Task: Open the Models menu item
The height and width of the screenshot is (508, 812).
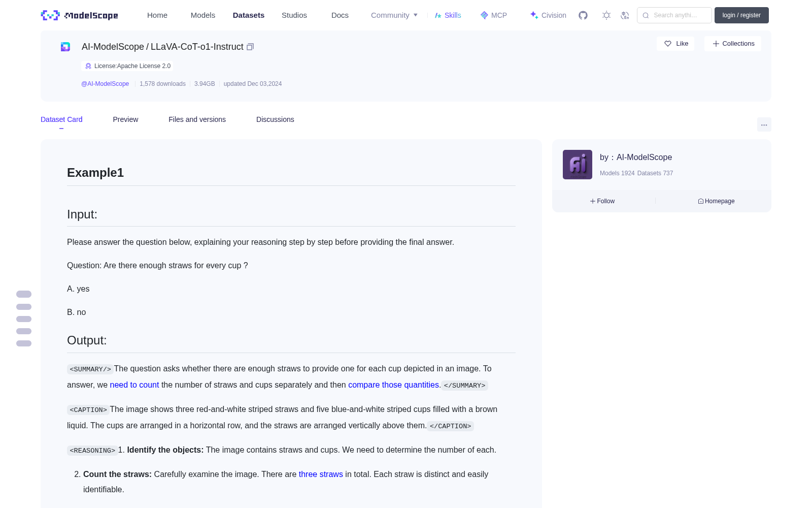Action: pyautogui.click(x=203, y=15)
